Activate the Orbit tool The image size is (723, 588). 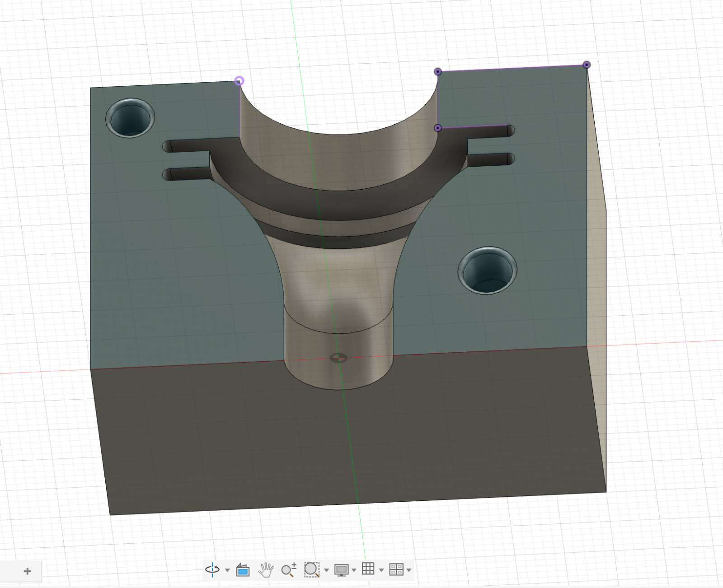[212, 569]
